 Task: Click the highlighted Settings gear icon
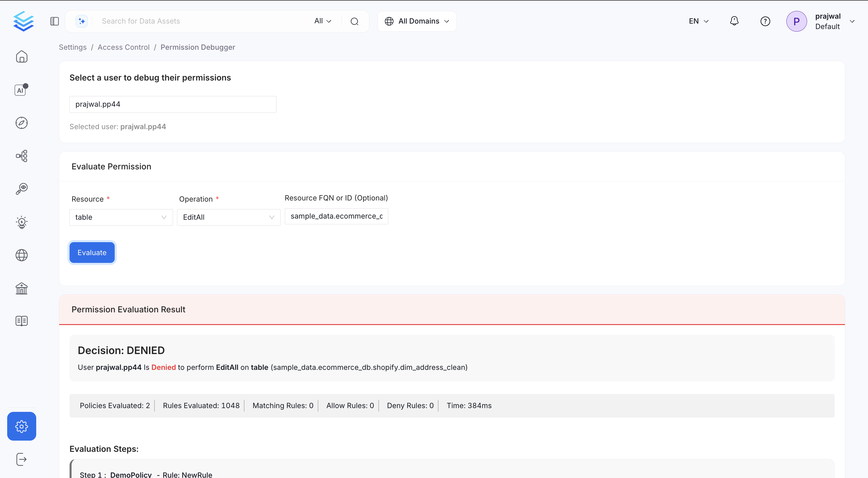22,426
